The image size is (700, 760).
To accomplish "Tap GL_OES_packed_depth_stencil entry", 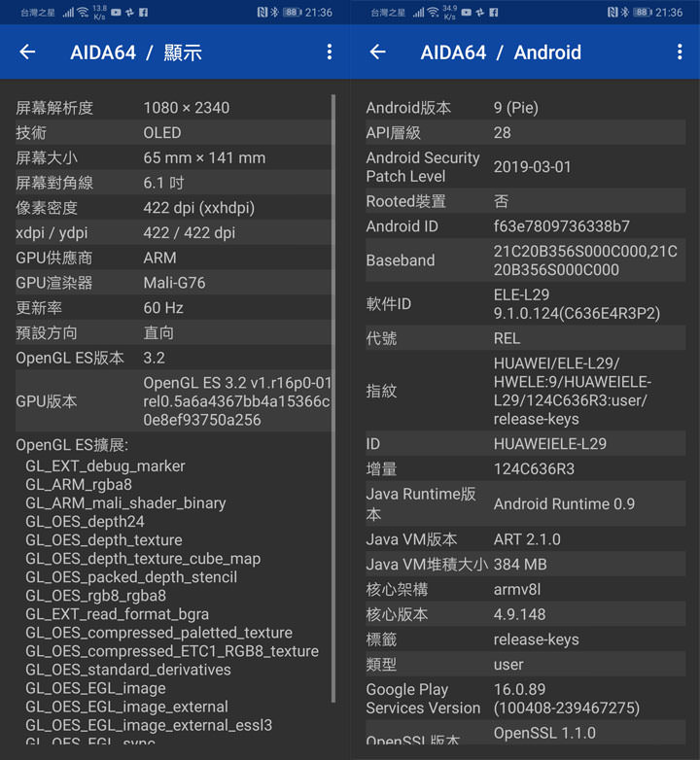I will pyautogui.click(x=131, y=576).
